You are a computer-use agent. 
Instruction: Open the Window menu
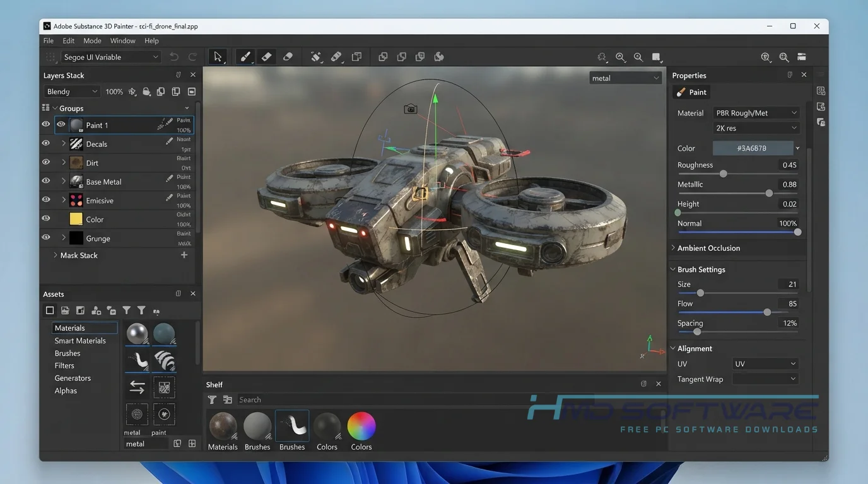pos(122,40)
